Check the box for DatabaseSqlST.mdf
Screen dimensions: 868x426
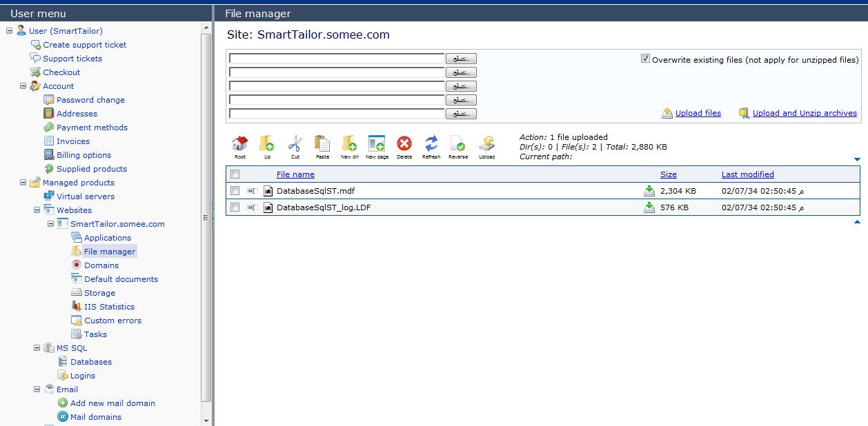tap(235, 191)
